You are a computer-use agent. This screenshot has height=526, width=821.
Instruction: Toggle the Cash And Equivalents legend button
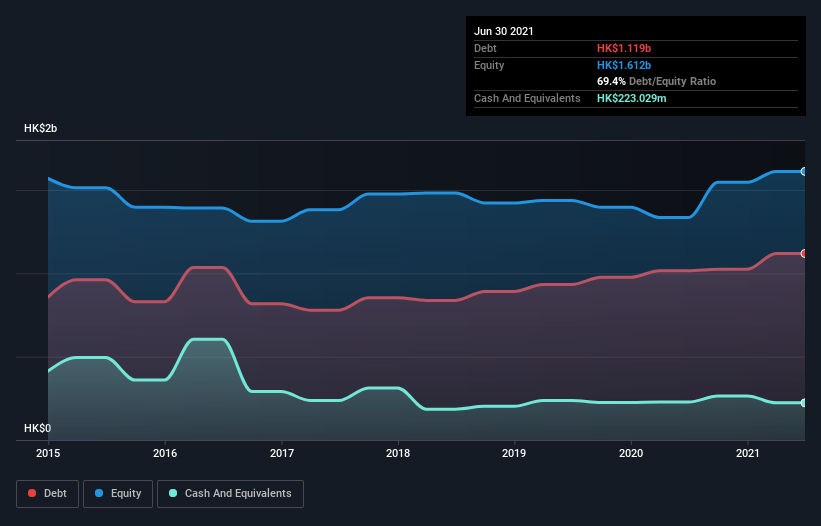(230, 494)
